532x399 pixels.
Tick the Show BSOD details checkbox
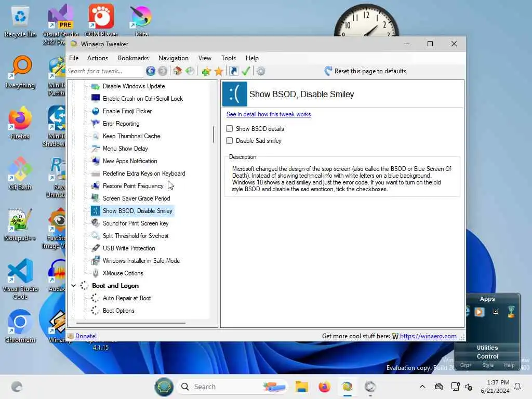pos(229,129)
